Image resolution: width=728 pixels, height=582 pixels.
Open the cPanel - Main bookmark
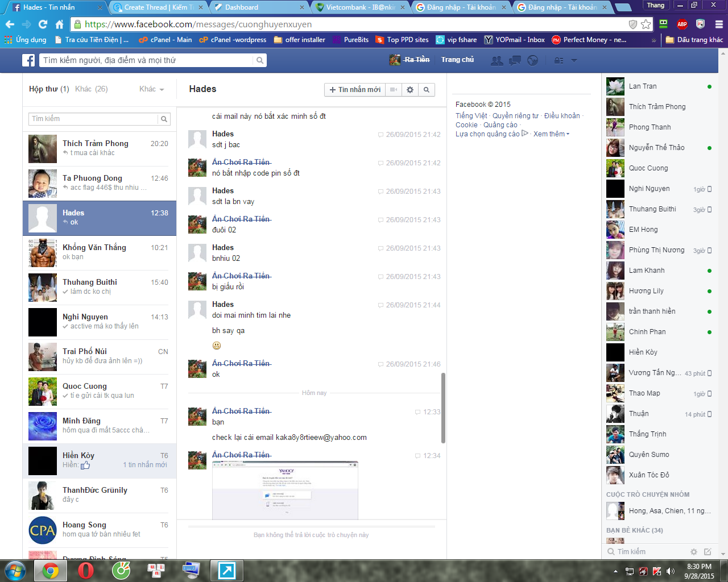click(x=165, y=40)
